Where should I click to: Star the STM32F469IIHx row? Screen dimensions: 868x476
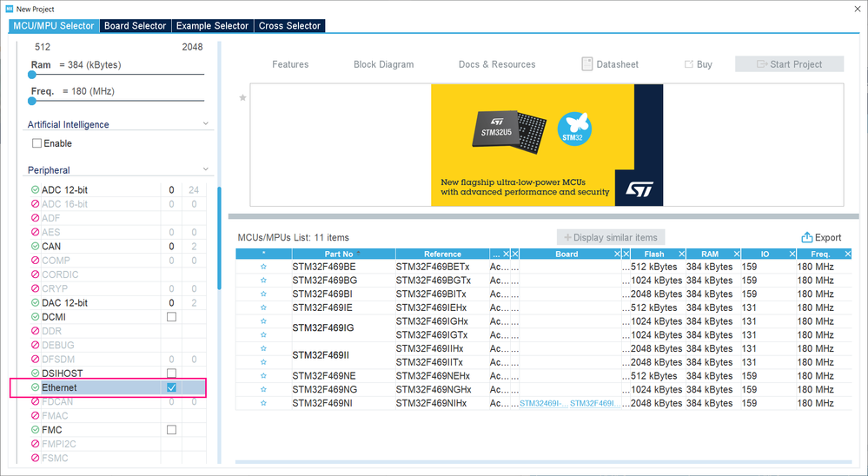point(263,348)
